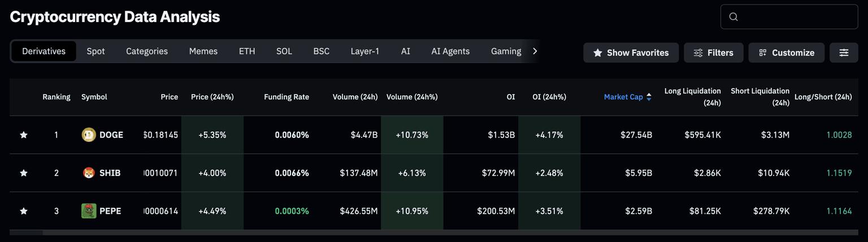Image resolution: width=868 pixels, height=242 pixels.
Task: Click the DOGE coin logo icon
Action: (89, 135)
